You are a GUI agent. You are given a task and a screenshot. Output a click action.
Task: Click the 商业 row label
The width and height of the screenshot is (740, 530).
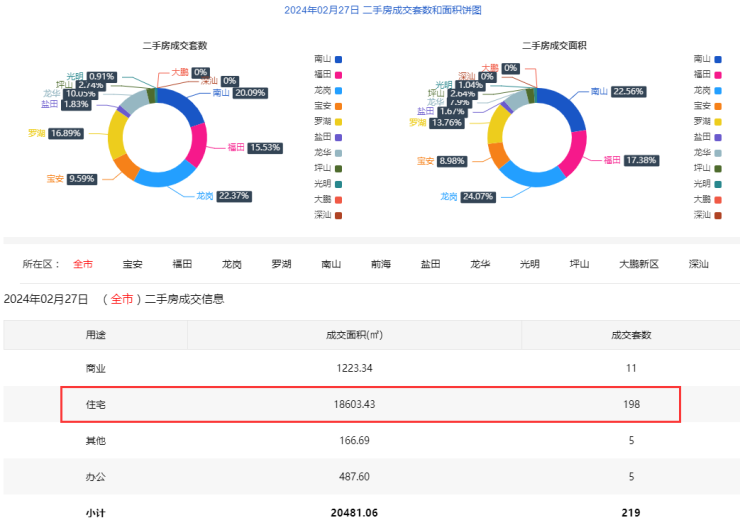96,368
